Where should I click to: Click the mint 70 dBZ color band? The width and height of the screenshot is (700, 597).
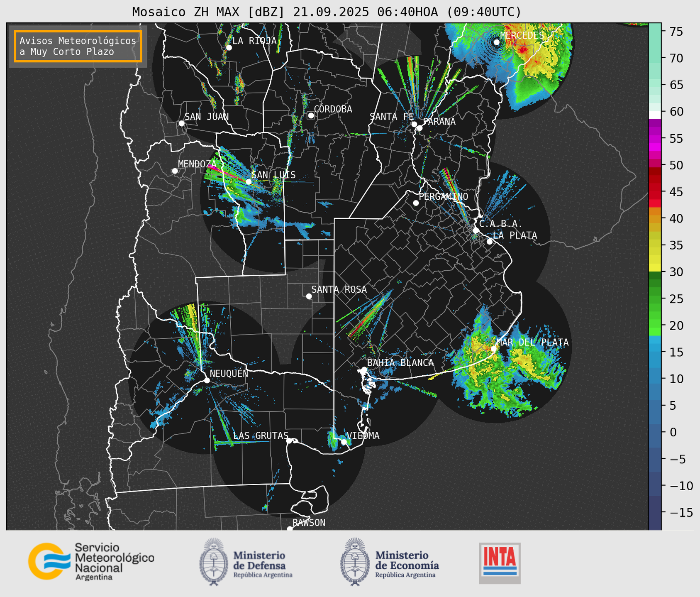(x=655, y=58)
